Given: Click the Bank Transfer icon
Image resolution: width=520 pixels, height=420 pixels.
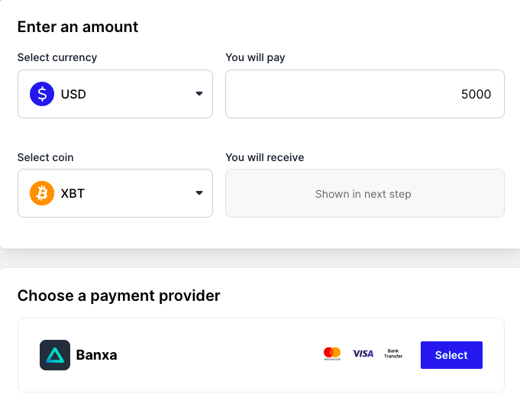Looking at the screenshot, I should pos(393,354).
